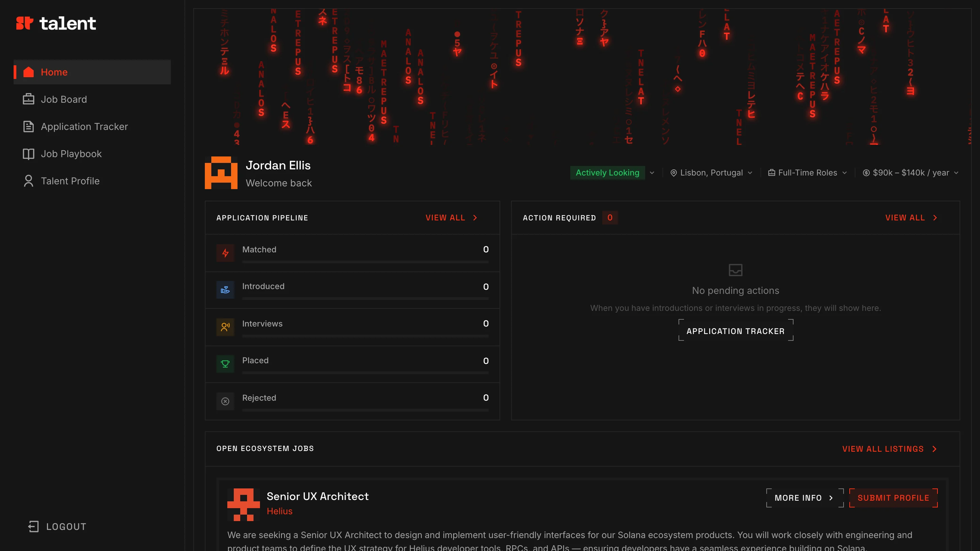
Task: Click the empty inbox tray icon
Action: click(735, 270)
